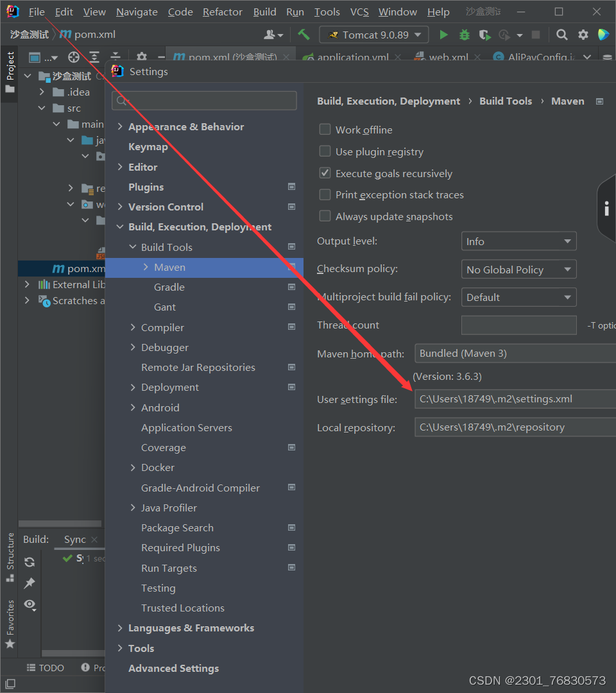Viewport: 616px width, 693px height.
Task: Click project-level marker next to Plugins
Action: (292, 187)
